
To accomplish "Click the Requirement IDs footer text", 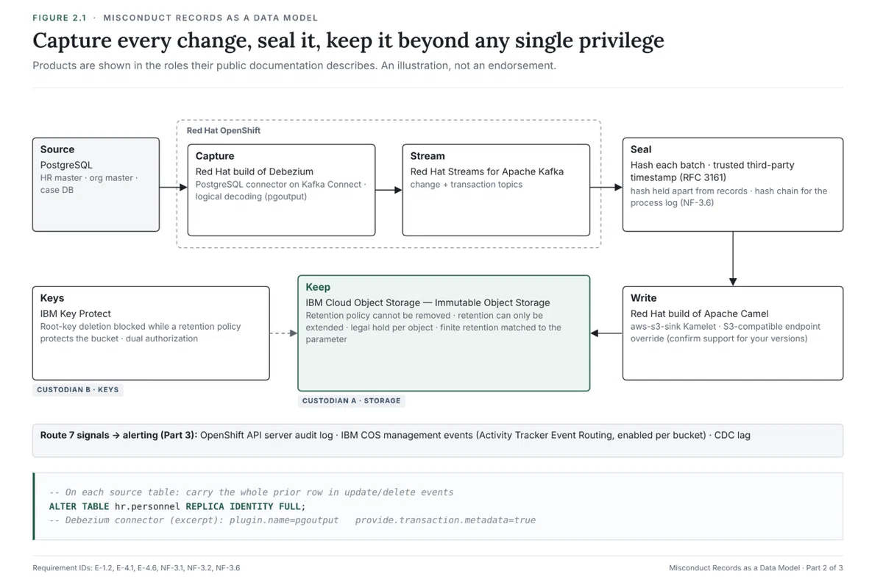I will (136, 568).
